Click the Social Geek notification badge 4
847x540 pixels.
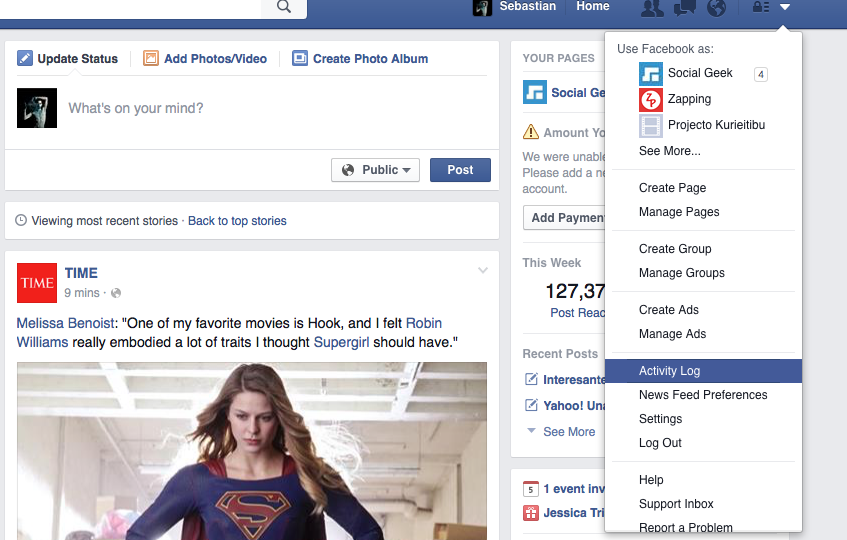click(x=761, y=75)
